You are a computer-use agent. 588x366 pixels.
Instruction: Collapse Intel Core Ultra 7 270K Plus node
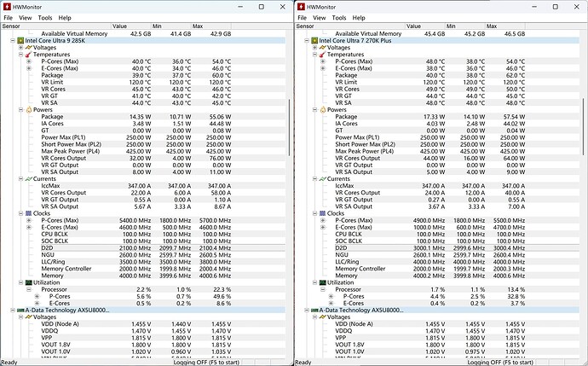coord(307,41)
